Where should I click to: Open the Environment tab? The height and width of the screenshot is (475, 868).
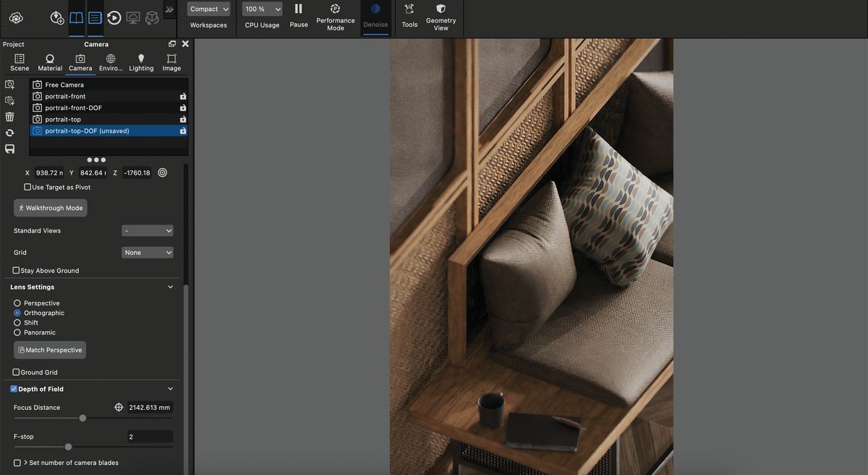(x=110, y=61)
